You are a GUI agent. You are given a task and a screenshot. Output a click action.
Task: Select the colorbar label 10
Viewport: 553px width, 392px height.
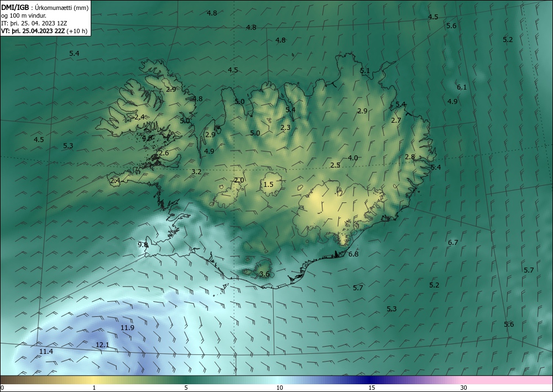(x=279, y=388)
